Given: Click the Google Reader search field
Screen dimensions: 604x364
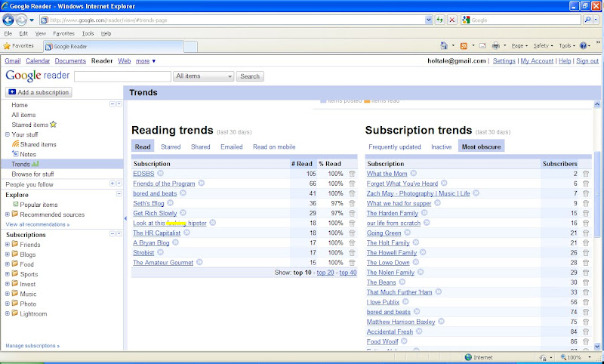Looking at the screenshot, I should [x=122, y=76].
